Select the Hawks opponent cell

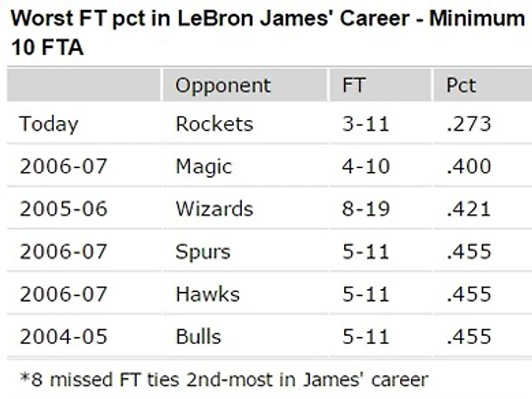pos(208,294)
